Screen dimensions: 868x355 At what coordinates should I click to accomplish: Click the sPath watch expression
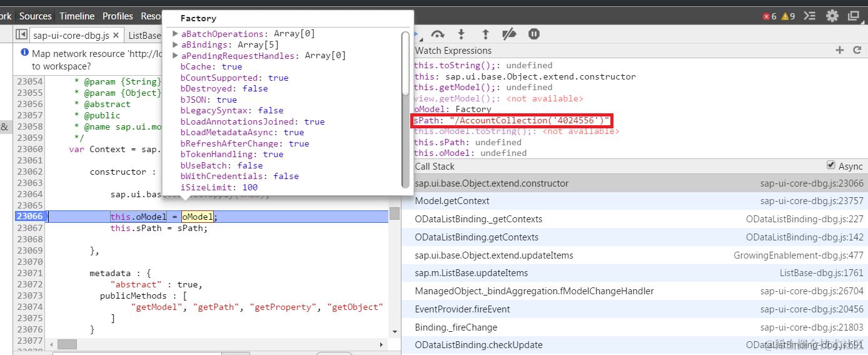tap(512, 120)
